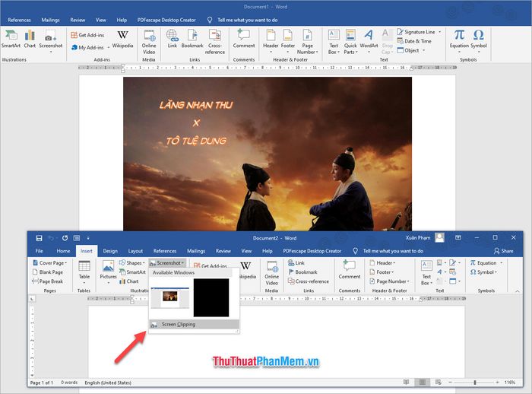Image resolution: width=532 pixels, height=394 pixels.
Task: Adjust zoom slider handle in Document2 status bar
Action: point(475,383)
